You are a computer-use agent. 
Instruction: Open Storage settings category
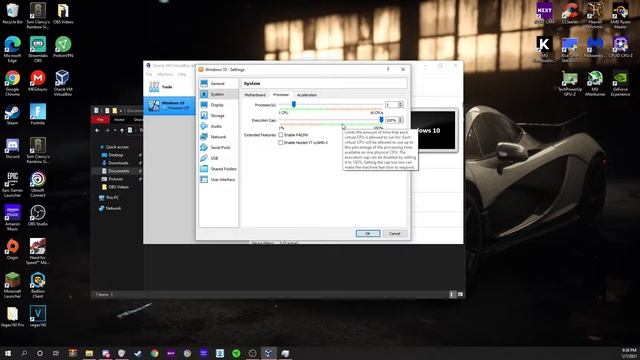click(218, 116)
